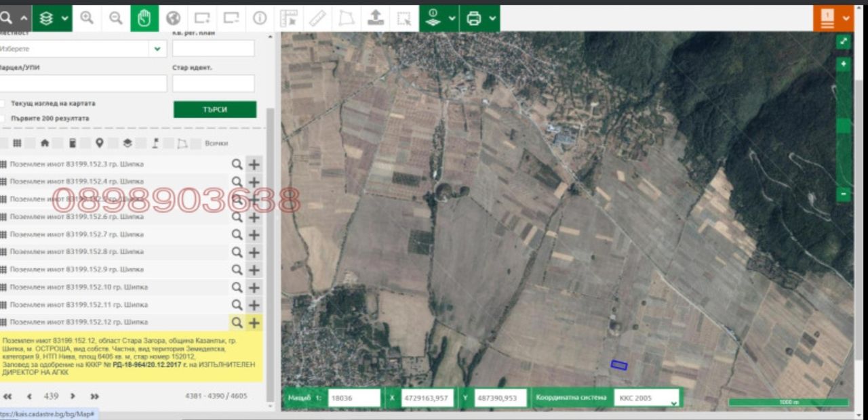Image resolution: width=868 pixels, height=420 pixels.
Task: Select the polygon area measure tool
Action: [x=347, y=18]
